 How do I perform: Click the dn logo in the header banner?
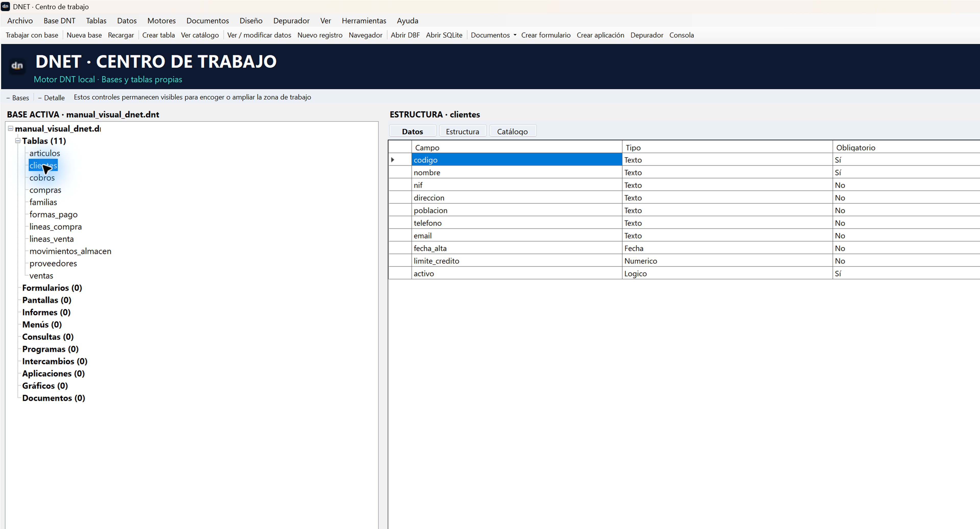point(17,66)
